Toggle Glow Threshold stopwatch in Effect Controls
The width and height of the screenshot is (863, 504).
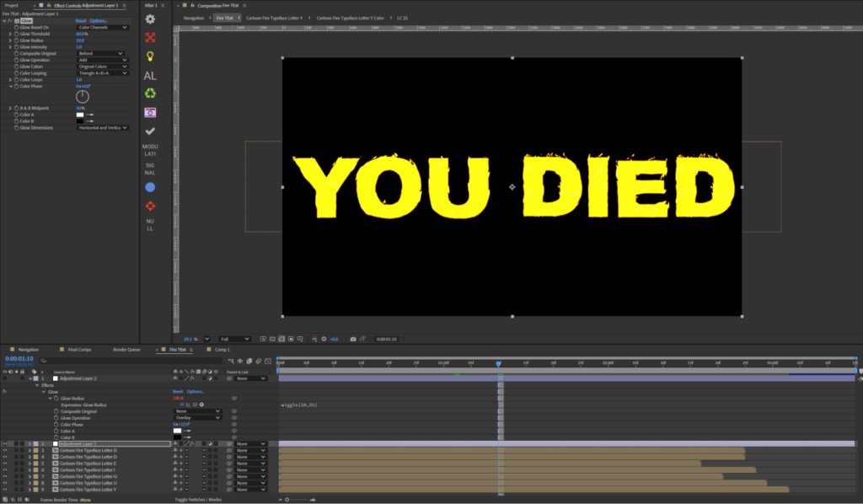click(16, 34)
